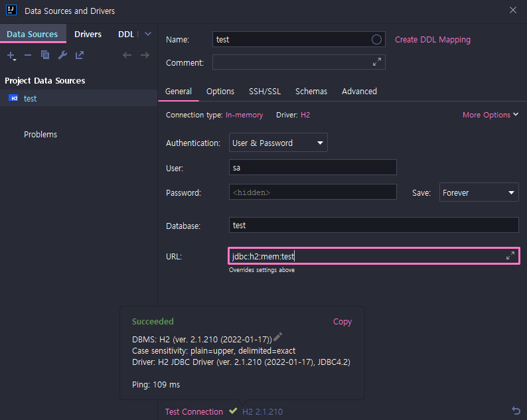
Task: Go back with the left arrow icon
Action: click(x=127, y=55)
